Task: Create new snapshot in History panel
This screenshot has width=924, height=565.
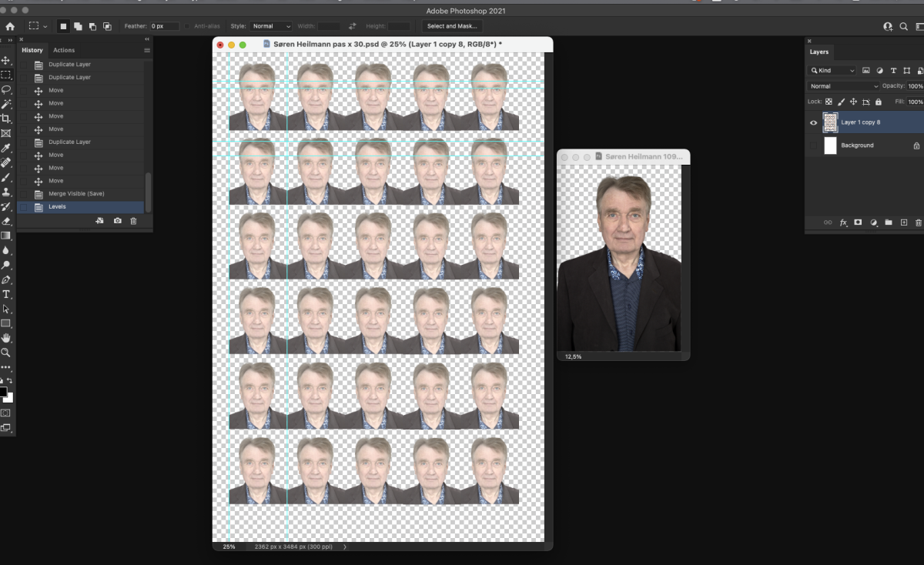Action: tap(117, 221)
